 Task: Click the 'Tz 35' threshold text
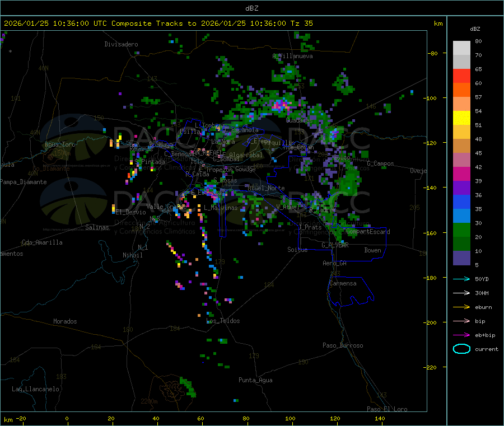pos(301,24)
